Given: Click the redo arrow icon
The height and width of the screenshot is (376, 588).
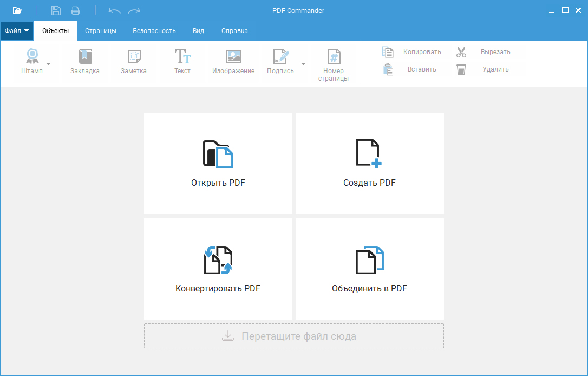Looking at the screenshot, I should point(134,10).
